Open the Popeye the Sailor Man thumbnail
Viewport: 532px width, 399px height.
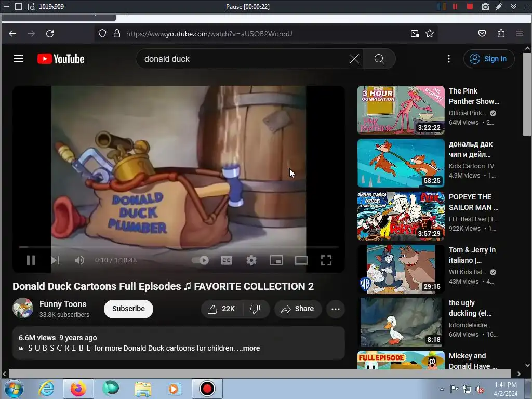tap(401, 216)
